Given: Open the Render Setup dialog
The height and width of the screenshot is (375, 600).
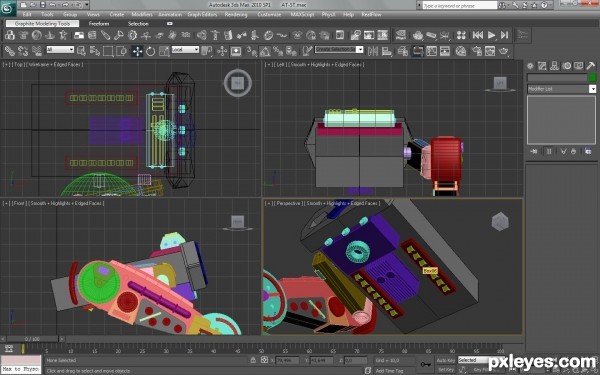Looking at the screenshot, I should (476, 51).
